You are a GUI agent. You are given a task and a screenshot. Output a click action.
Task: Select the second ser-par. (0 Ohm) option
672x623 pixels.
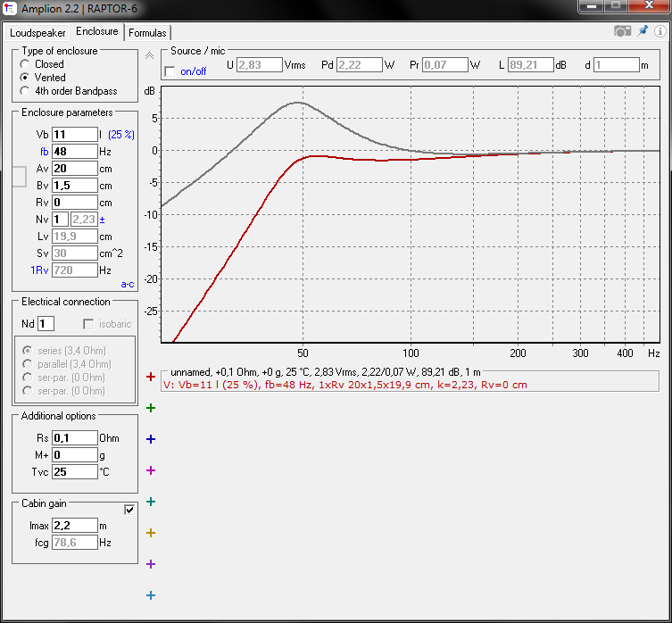click(63, 391)
